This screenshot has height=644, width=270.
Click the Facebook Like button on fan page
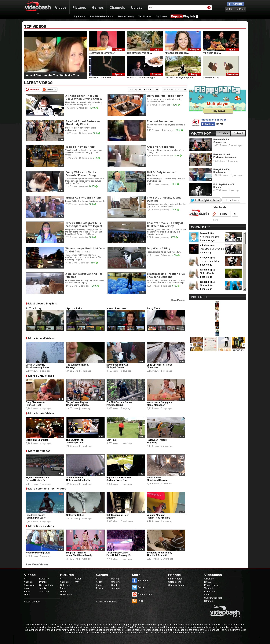point(208,124)
